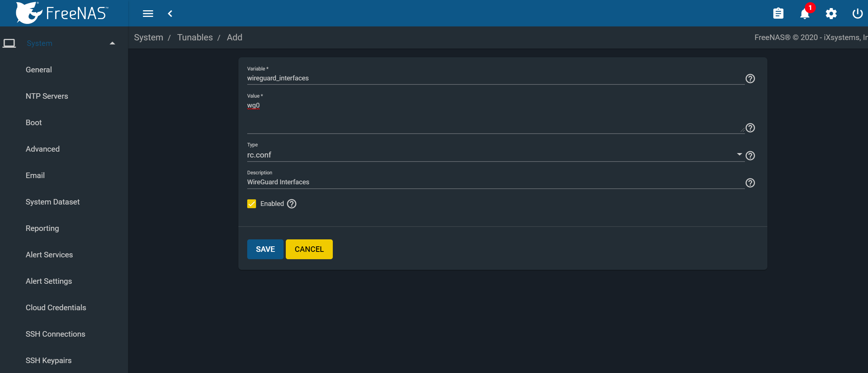The image size is (868, 373).
Task: Show help for the Description field
Action: (750, 183)
